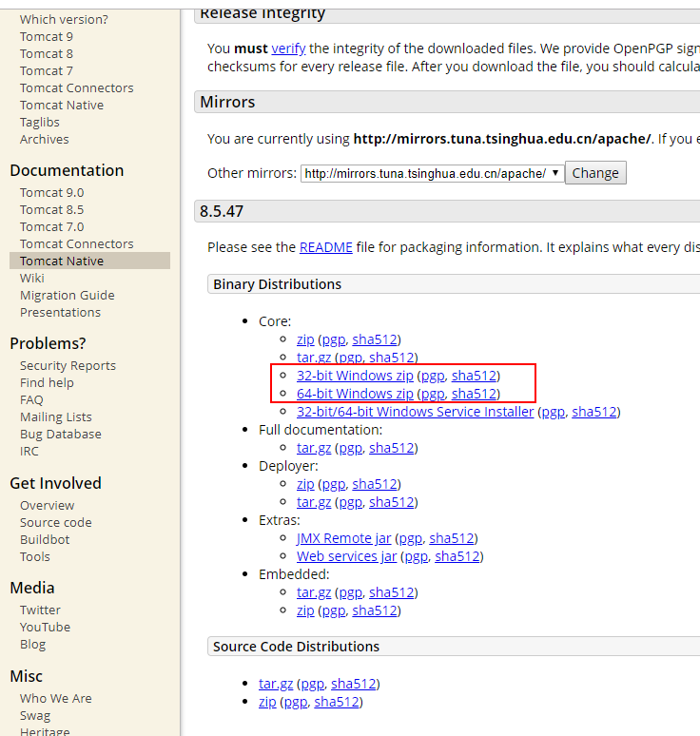Viewport: 700px width, 736px height.
Task: Download the Deployer zip file
Action: point(305,484)
